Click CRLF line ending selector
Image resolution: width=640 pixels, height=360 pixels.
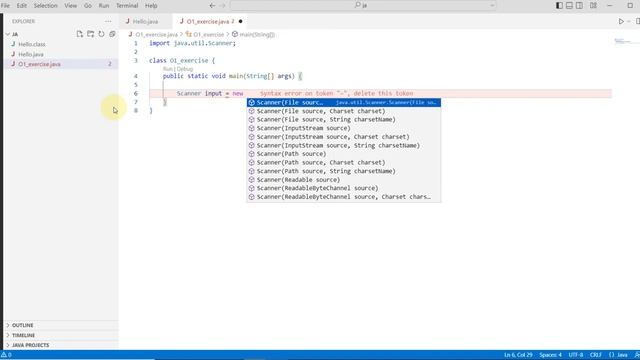point(596,355)
